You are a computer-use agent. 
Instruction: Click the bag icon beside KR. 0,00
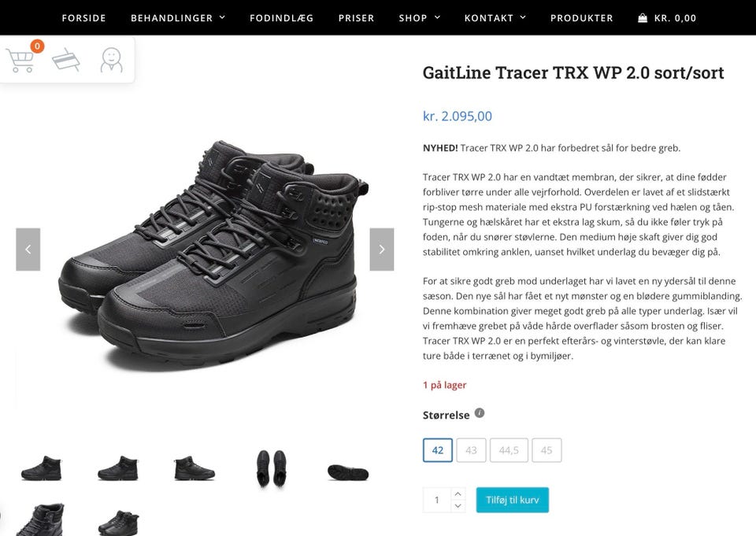pyautogui.click(x=643, y=18)
